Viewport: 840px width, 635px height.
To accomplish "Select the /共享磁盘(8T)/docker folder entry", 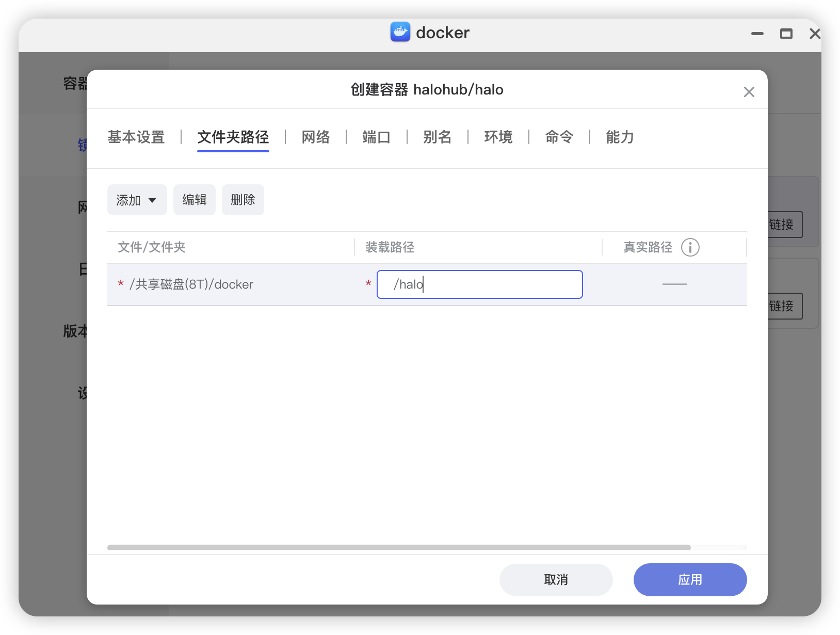I will tap(191, 284).
